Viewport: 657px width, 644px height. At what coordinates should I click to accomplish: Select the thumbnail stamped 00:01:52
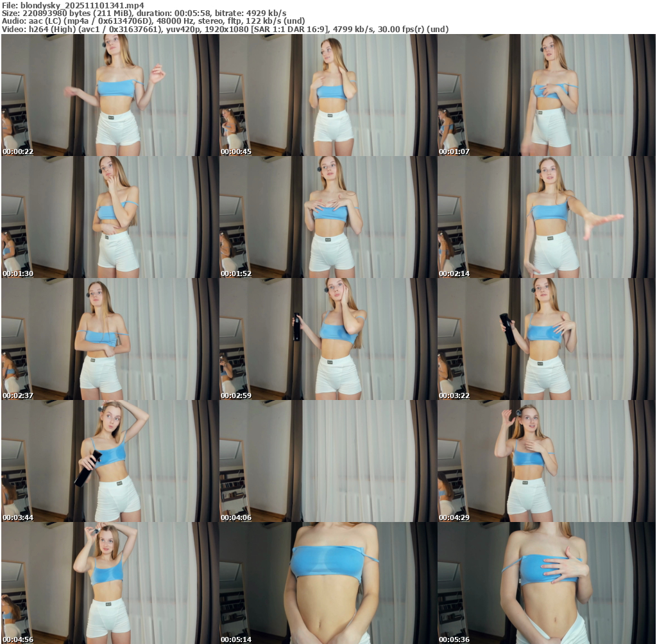[x=328, y=217]
